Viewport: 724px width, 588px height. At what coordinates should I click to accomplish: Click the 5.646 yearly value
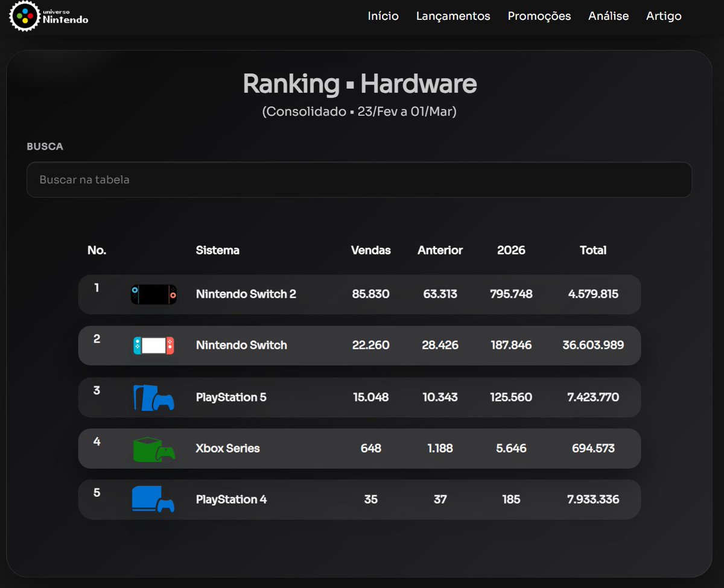511,448
